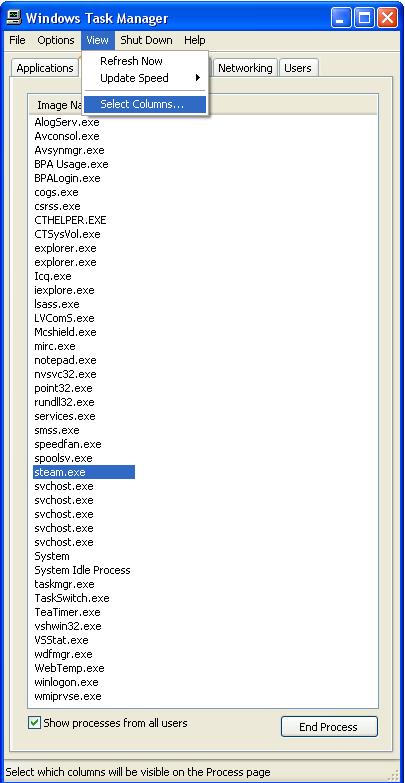Screen dimensions: 405x783
Task: Select the notepad.exe process
Action: pyautogui.click(x=65, y=360)
